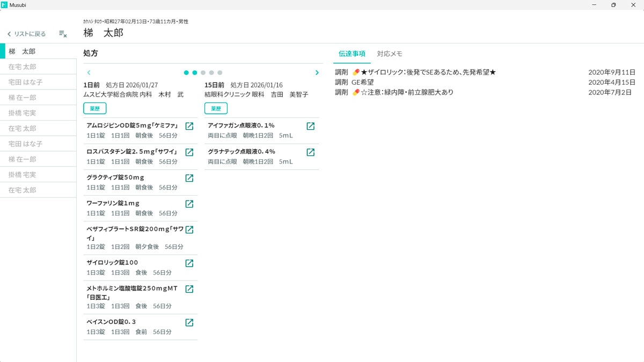Open external link icon for アイファガン点眼液0.1%
The height and width of the screenshot is (362, 644).
pyautogui.click(x=310, y=125)
